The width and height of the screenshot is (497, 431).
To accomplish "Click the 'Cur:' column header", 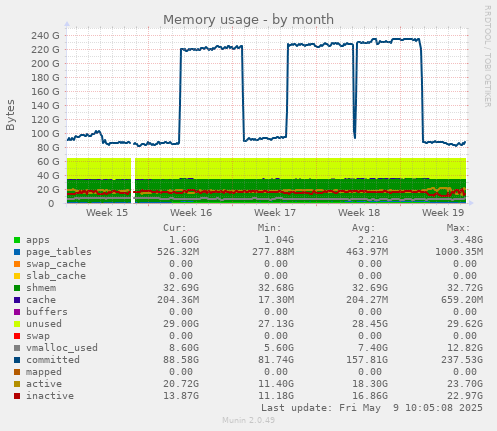I will pos(175,228).
